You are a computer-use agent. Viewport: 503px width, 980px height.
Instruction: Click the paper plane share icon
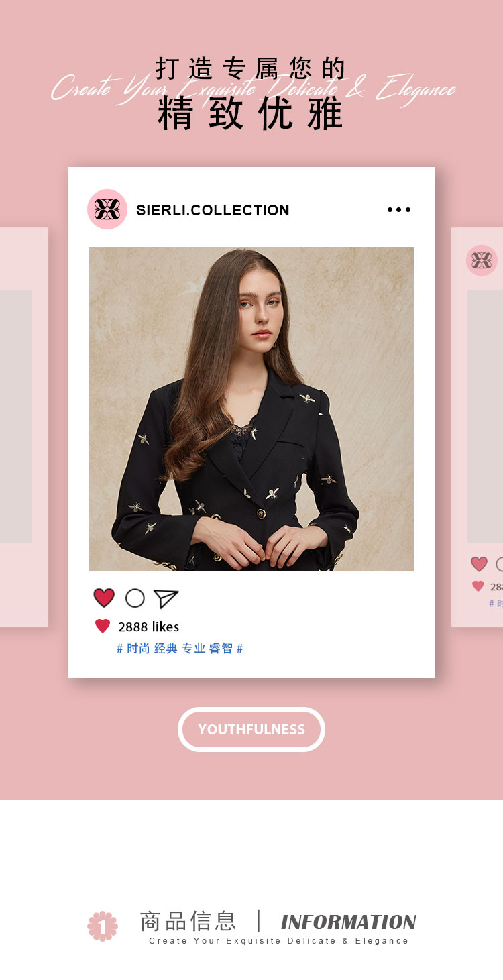coord(166,598)
